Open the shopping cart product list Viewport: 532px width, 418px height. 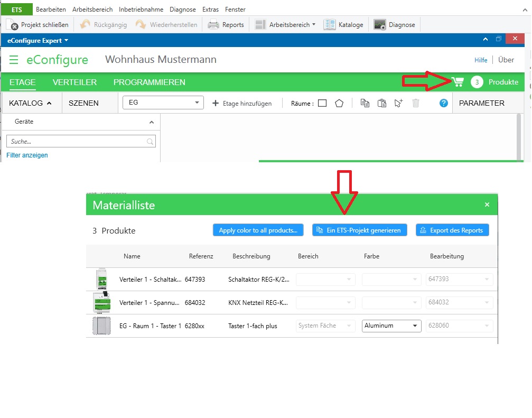pyautogui.click(x=458, y=82)
